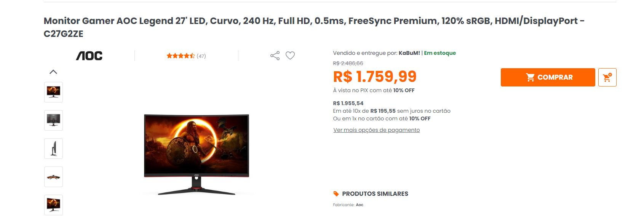This screenshot has height=216, width=644.
Task: Click the PRODUTOS SIMILARES heading
Action: pyautogui.click(x=375, y=194)
